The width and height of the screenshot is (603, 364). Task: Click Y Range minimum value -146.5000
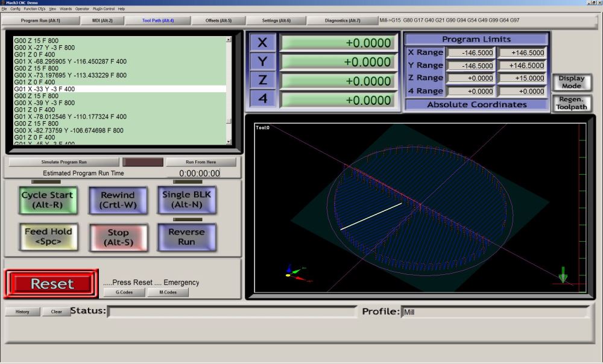point(470,66)
